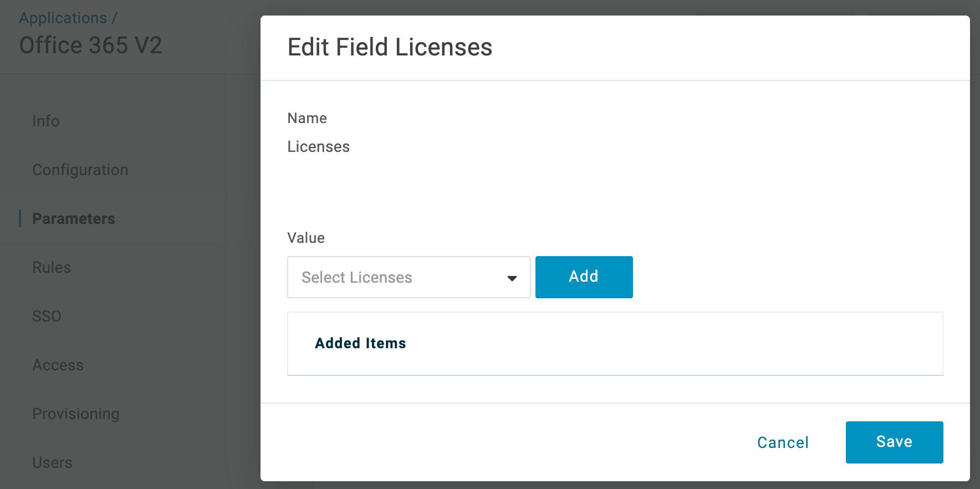Viewport: 980px width, 489px height.
Task: Open the Select Licenses dropdown
Action: tap(409, 277)
